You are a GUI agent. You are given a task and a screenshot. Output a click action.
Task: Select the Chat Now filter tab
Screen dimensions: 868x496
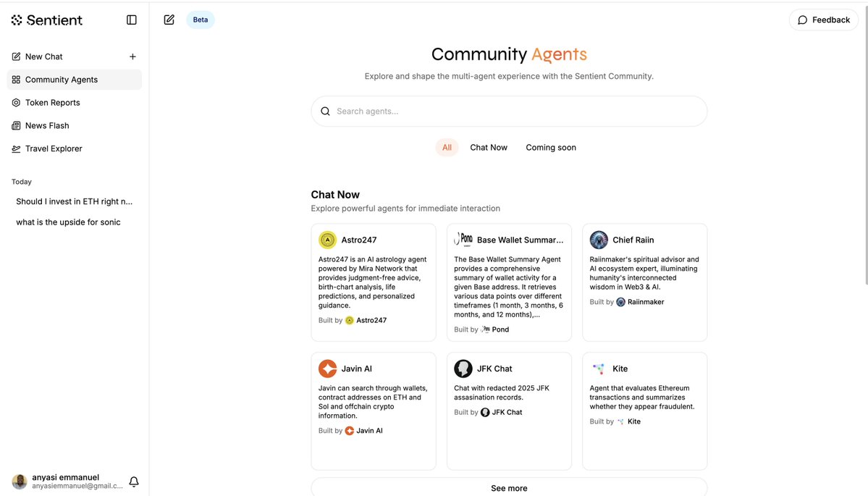(x=489, y=147)
